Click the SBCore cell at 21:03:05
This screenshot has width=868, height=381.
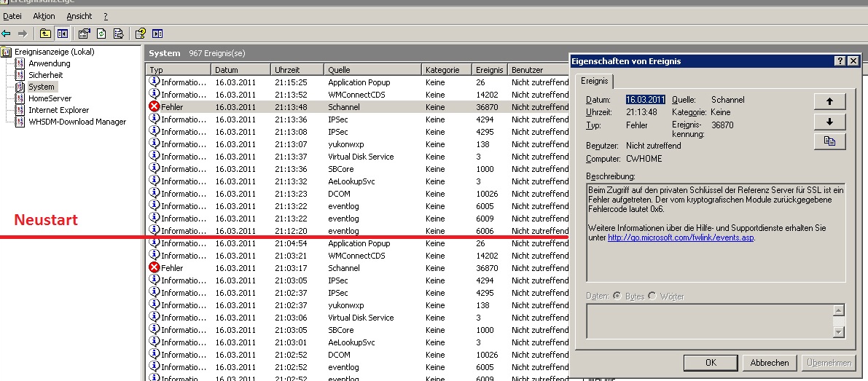coord(340,330)
